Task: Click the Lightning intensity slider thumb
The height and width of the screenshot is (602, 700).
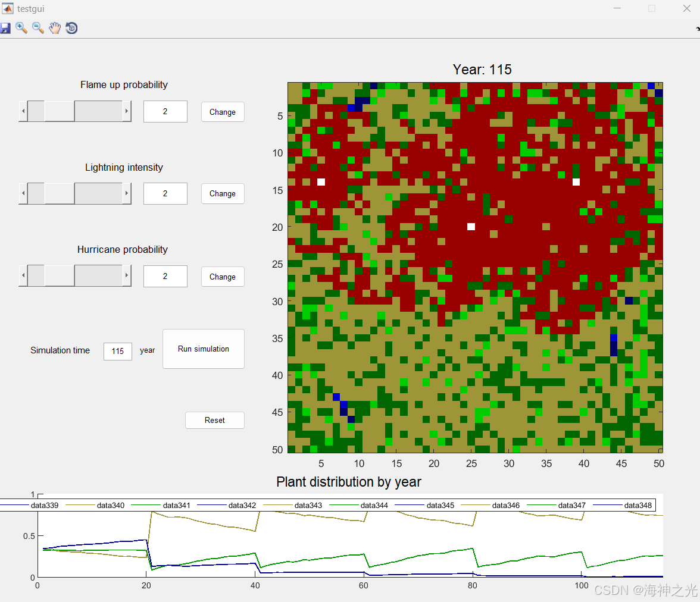Action: (60, 193)
